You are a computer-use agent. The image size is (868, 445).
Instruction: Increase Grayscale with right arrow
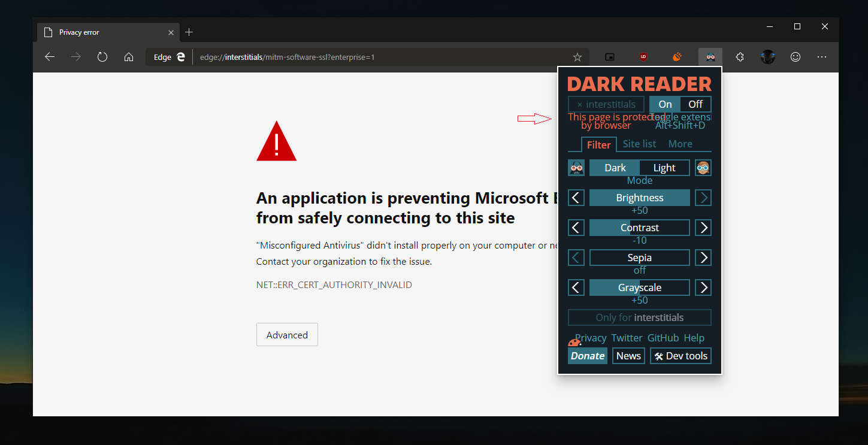(x=703, y=287)
